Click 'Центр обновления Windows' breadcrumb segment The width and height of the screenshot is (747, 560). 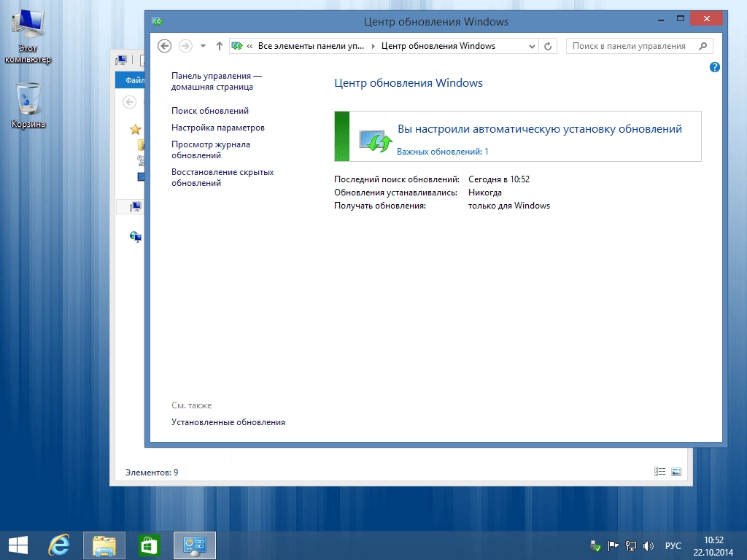(x=438, y=46)
